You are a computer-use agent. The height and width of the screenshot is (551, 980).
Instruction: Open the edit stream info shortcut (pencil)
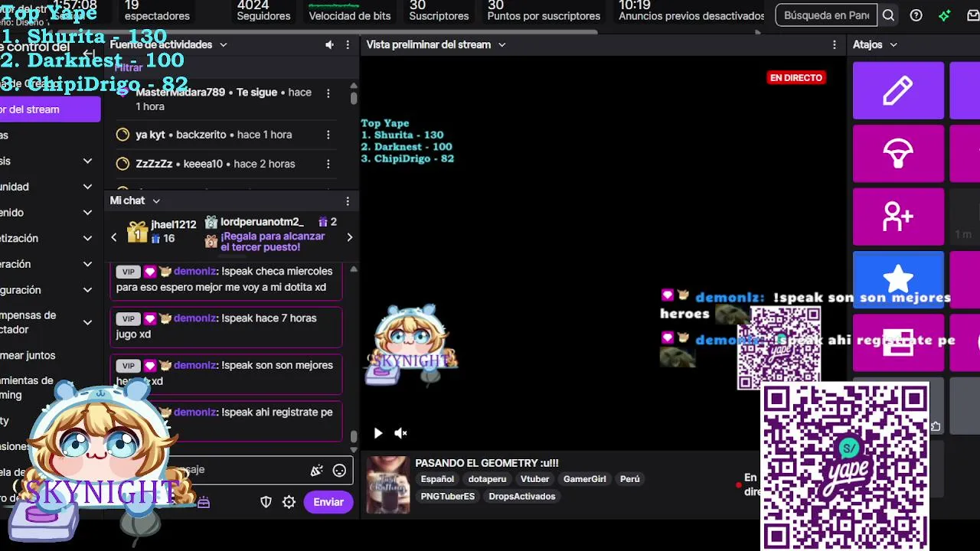click(898, 90)
